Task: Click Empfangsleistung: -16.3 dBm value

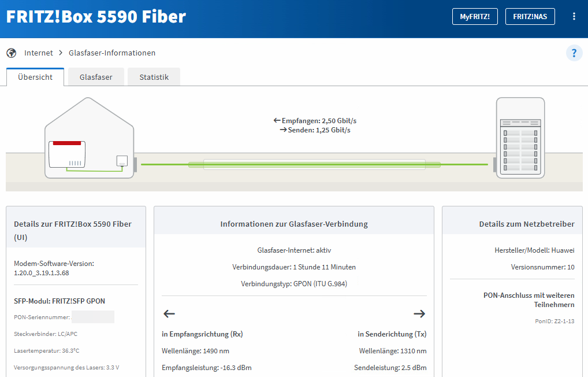Action: click(x=207, y=368)
